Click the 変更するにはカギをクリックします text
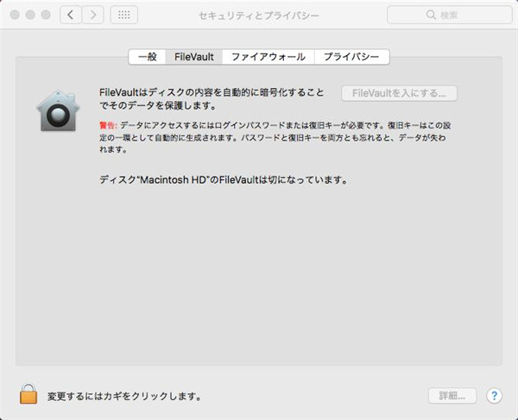This screenshot has width=518, height=420. coord(124,396)
